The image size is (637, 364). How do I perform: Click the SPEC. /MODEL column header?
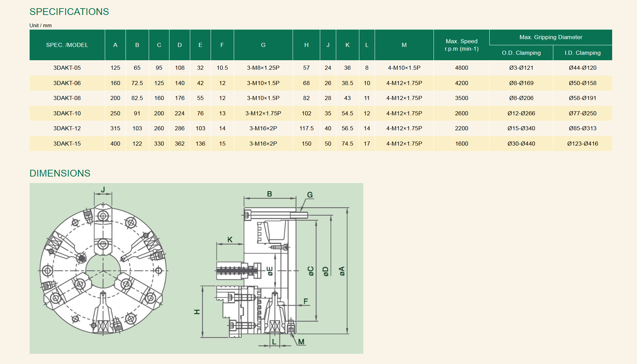click(x=67, y=45)
